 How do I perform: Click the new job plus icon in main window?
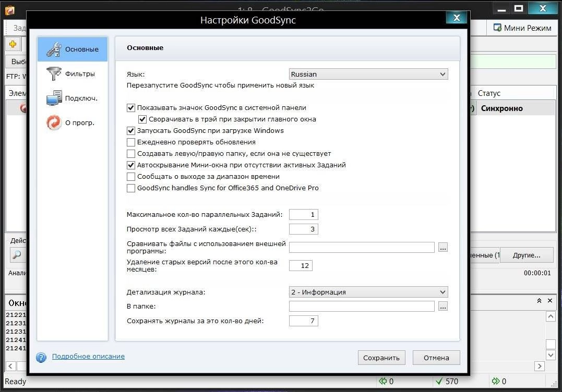[x=13, y=44]
